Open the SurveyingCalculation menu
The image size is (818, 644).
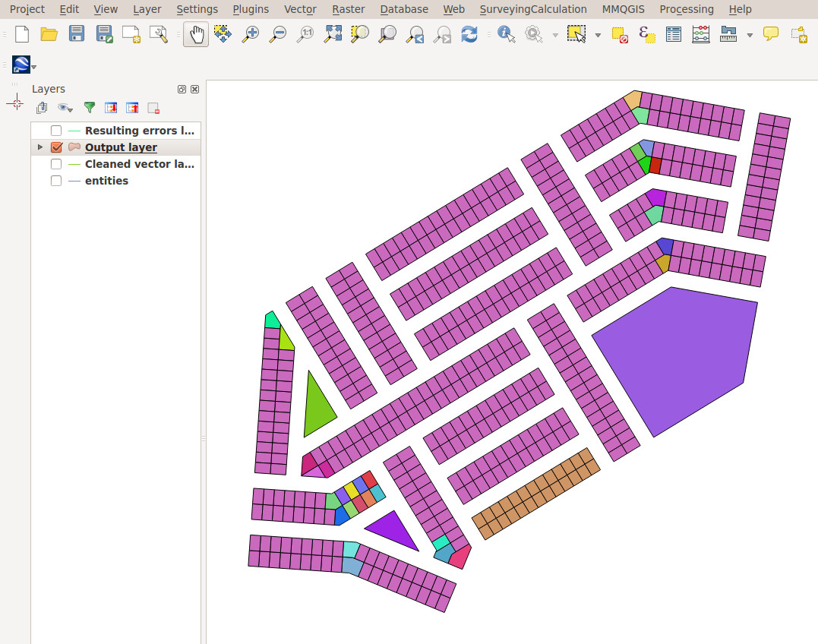tap(533, 9)
